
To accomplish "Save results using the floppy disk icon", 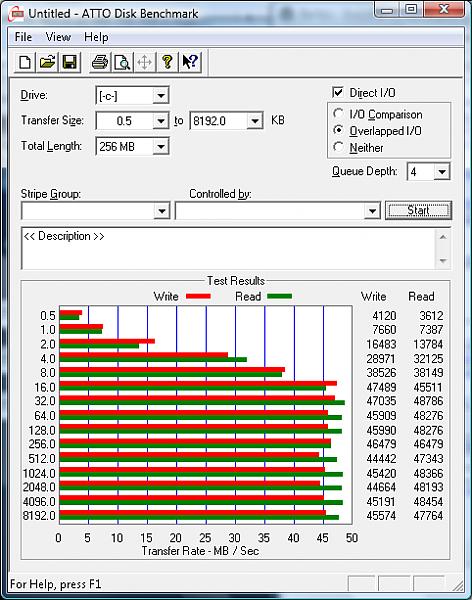I will 70,62.
